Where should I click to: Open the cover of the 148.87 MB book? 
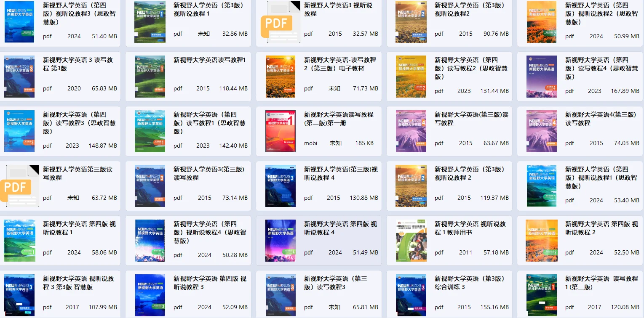click(19, 131)
